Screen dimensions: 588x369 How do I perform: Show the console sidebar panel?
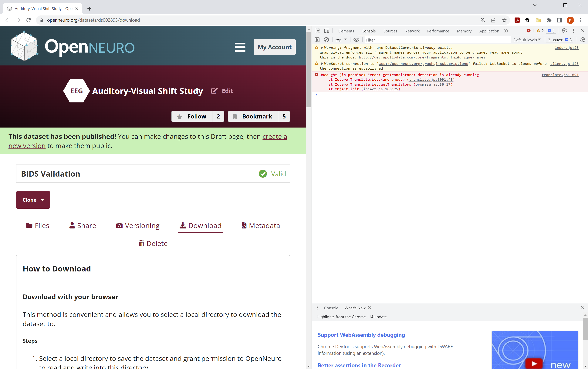point(317,39)
